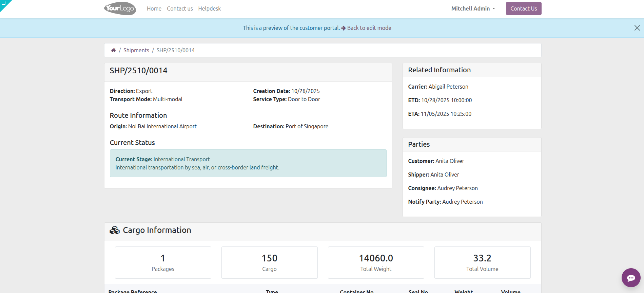Follow the Back to edit mode link
The image size is (644, 293).
[369, 28]
